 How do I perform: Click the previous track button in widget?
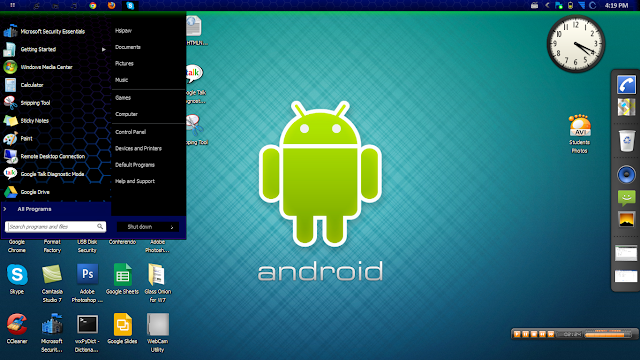pyautogui.click(x=542, y=334)
